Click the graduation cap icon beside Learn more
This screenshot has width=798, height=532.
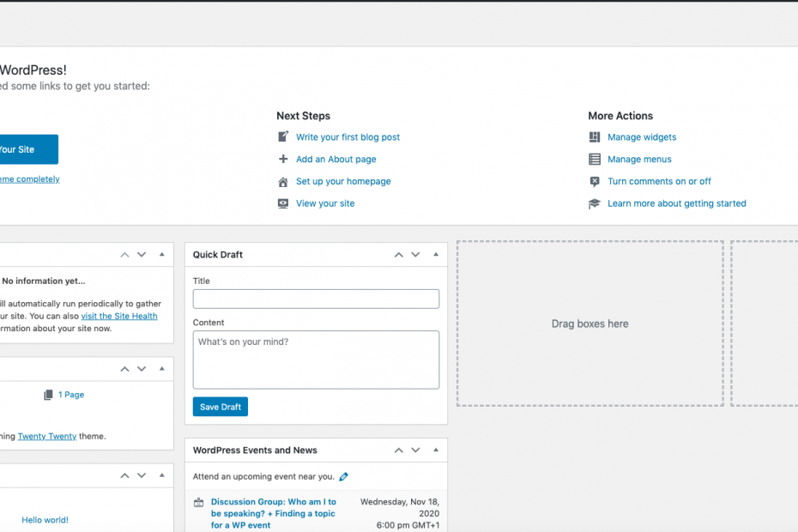point(595,203)
